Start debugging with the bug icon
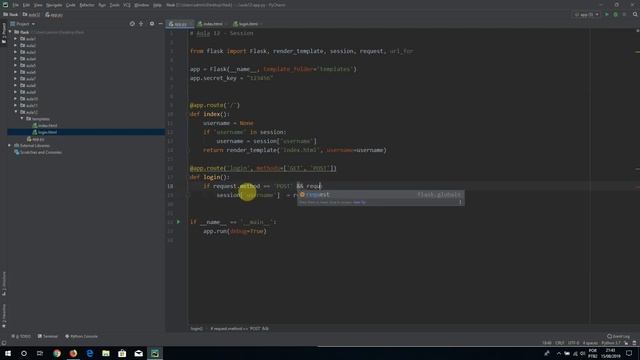The height and width of the screenshot is (360, 640). (x=616, y=14)
